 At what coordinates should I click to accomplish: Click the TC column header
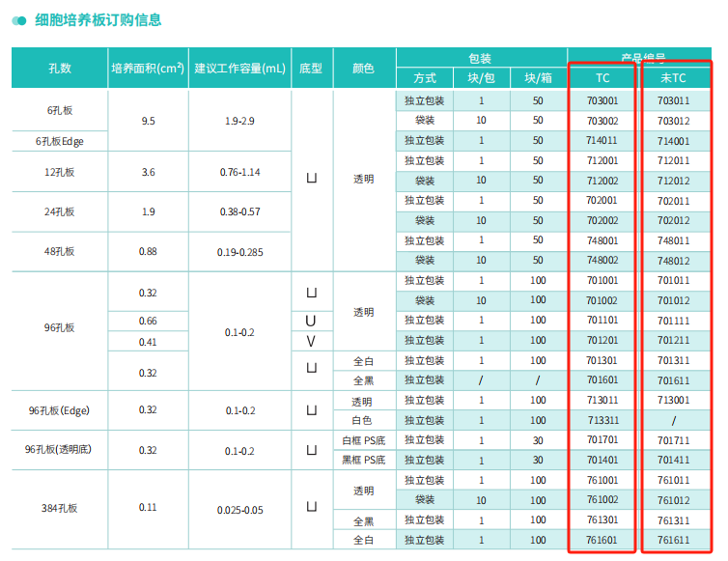(602, 77)
